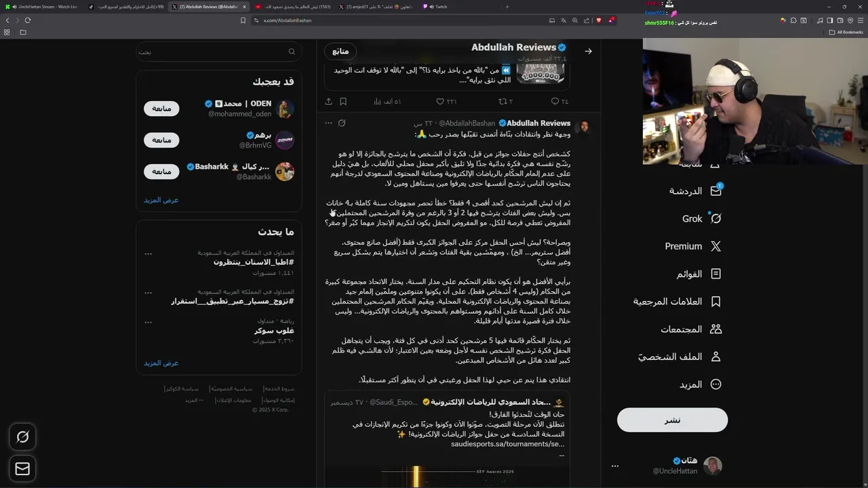Image resolution: width=868 pixels, height=488 pixels.
Task: Click the متابَع following button in profile header
Action: coord(340,51)
